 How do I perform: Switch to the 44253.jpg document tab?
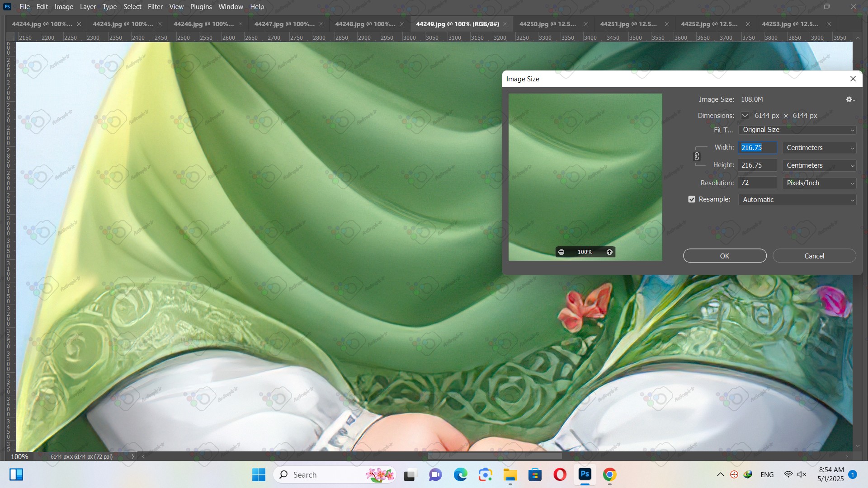click(x=790, y=24)
